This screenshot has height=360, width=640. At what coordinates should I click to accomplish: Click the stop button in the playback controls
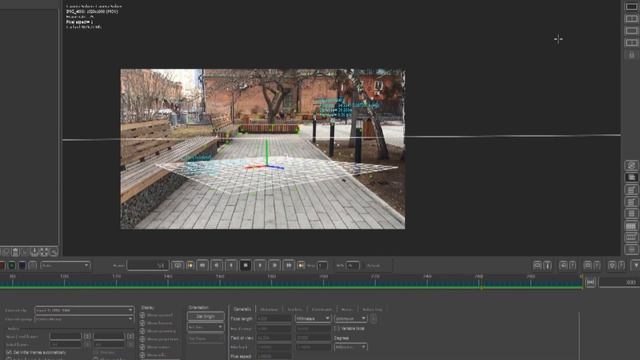pyautogui.click(x=245, y=265)
